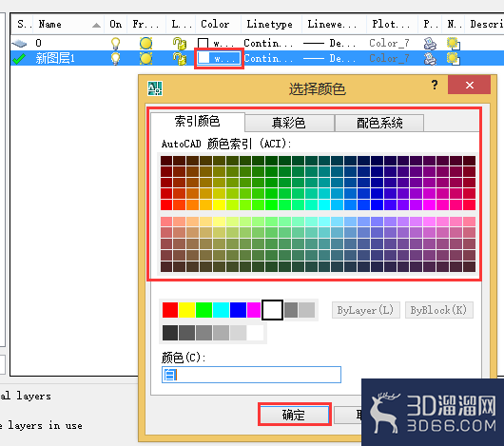Image resolution: width=504 pixels, height=446 pixels.
Task: Click the lineweight De... of 新图层1
Action: (x=329, y=58)
